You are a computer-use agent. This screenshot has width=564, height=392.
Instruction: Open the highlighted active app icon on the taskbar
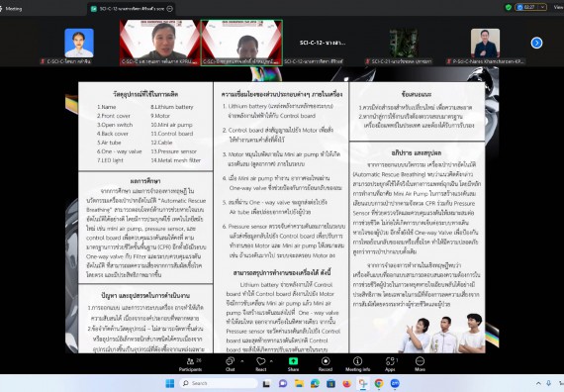coord(363,384)
